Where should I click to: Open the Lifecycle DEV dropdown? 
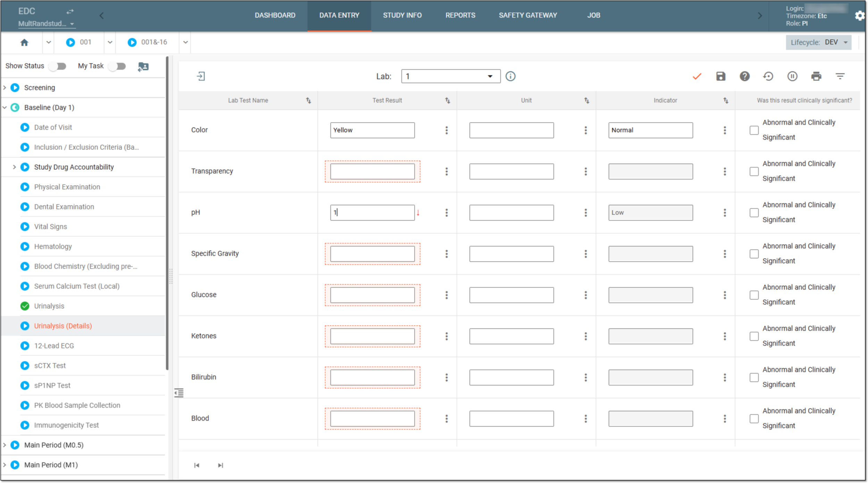818,42
